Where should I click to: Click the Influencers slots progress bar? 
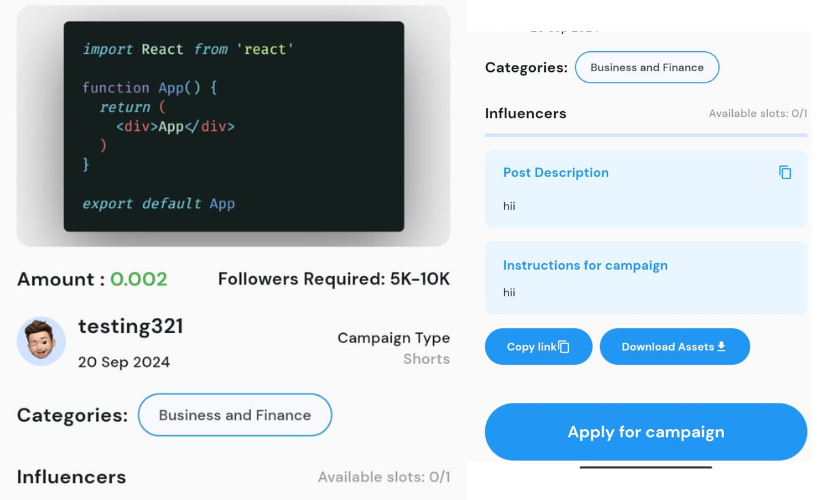(x=645, y=134)
